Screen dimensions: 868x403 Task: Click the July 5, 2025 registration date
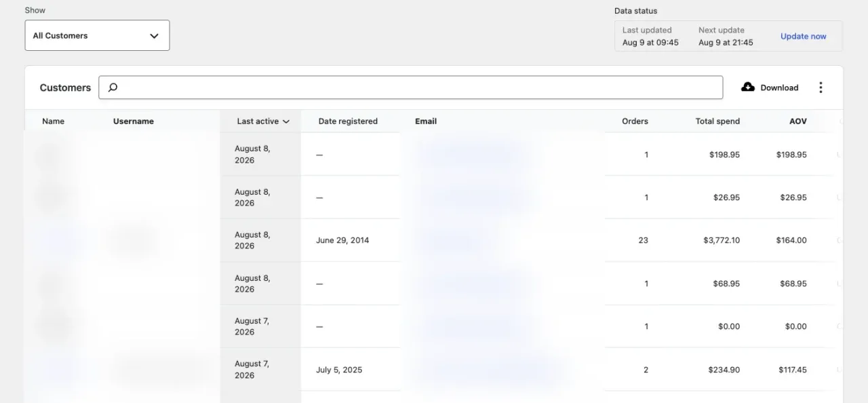(339, 370)
